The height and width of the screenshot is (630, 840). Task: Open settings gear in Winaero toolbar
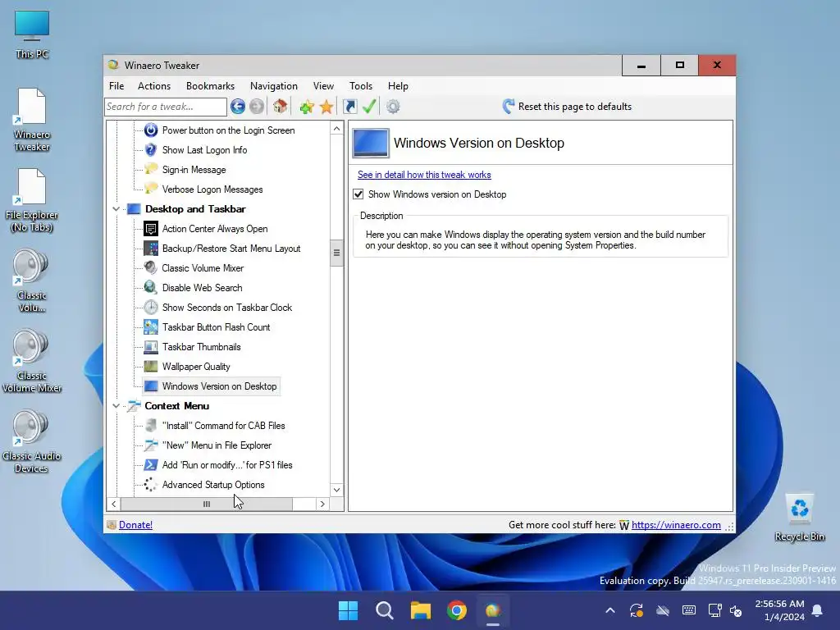(393, 107)
